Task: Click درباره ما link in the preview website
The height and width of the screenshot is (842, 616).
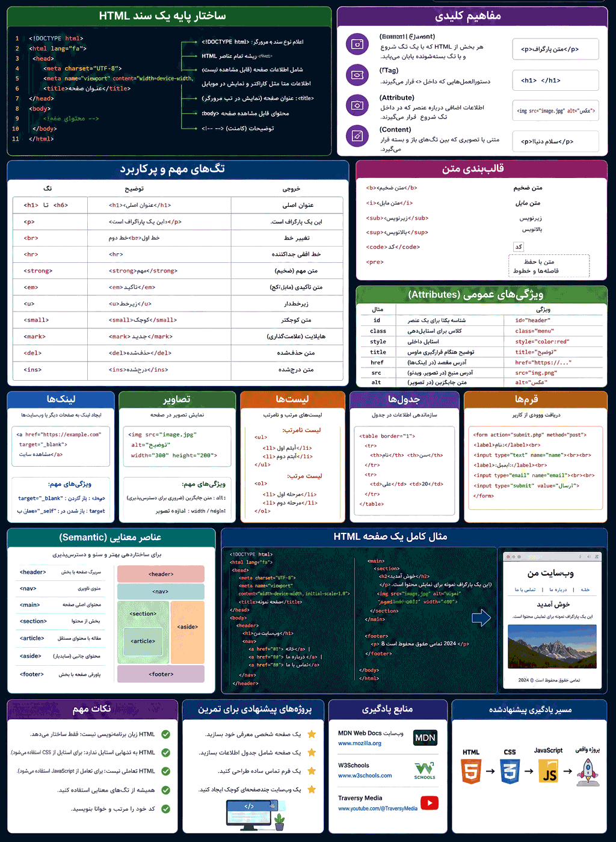Action: coord(558,589)
